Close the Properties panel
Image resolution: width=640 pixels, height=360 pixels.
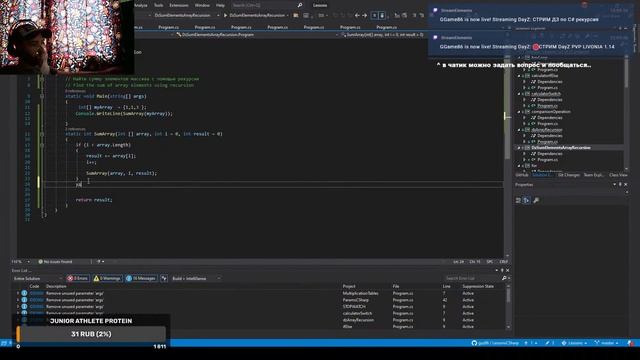[626, 185]
